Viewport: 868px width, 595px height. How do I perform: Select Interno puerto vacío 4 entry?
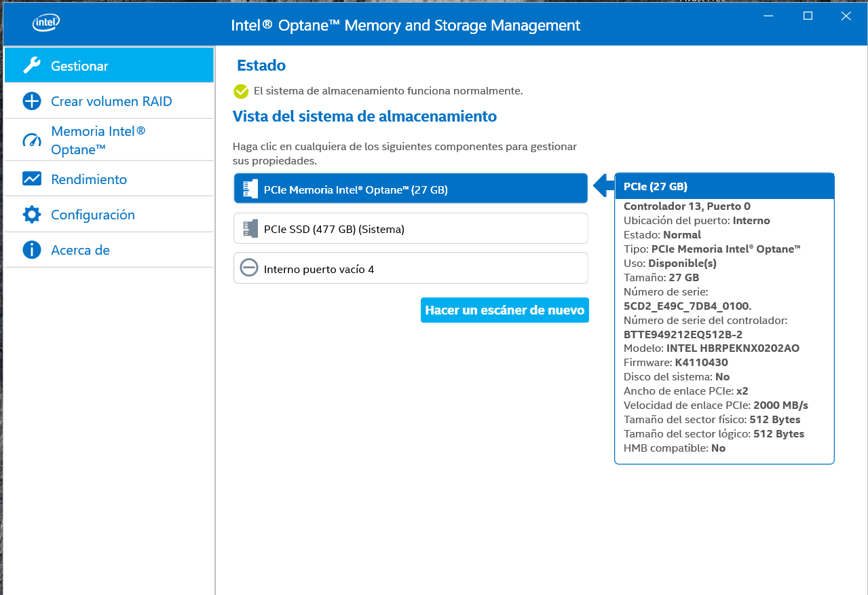(x=410, y=268)
